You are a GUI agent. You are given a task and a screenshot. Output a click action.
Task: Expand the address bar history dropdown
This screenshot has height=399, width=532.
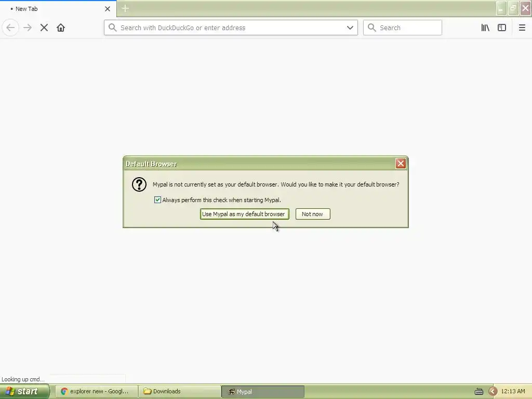click(350, 28)
